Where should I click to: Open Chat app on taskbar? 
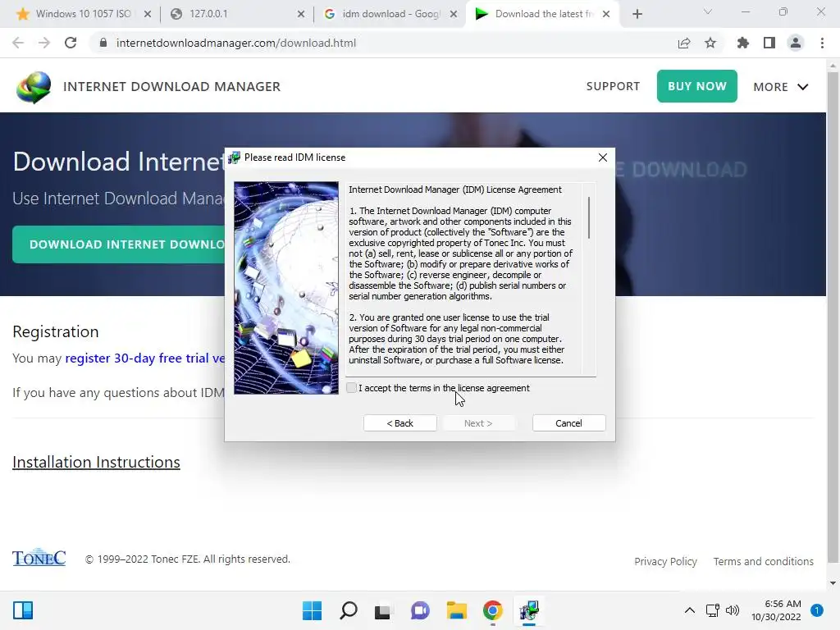(420, 610)
